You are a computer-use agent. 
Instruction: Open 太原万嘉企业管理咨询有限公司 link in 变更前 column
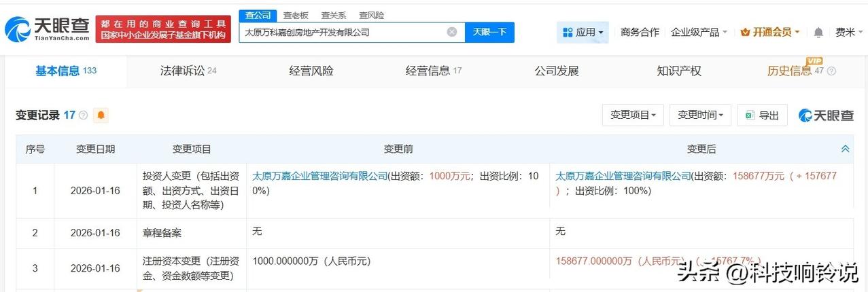tap(319, 175)
